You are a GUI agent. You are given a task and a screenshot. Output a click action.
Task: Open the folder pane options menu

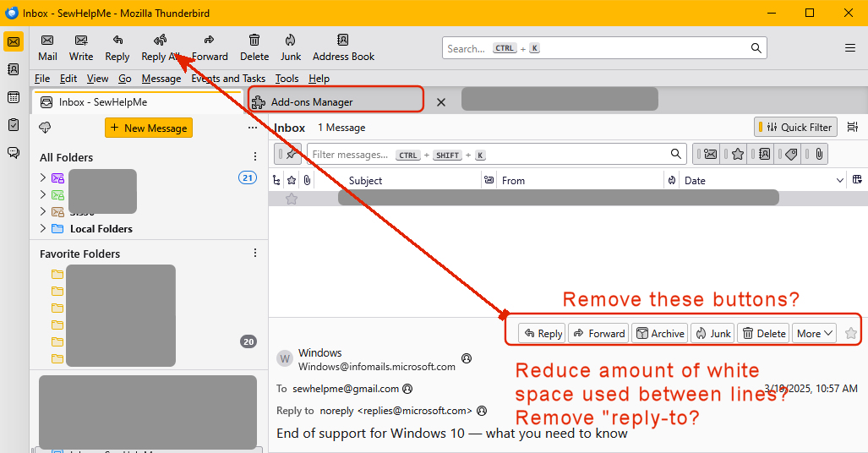pyautogui.click(x=253, y=128)
